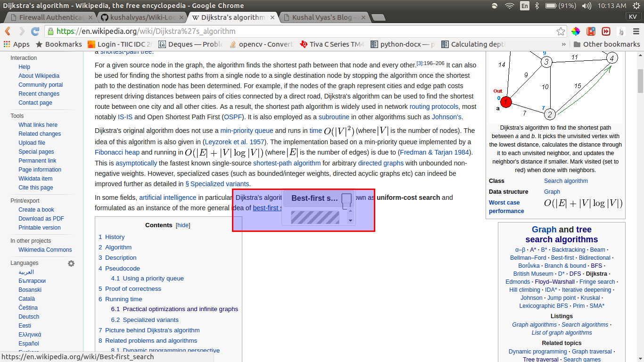
Task: Click the Languages settings gear icon
Action: click(71, 263)
